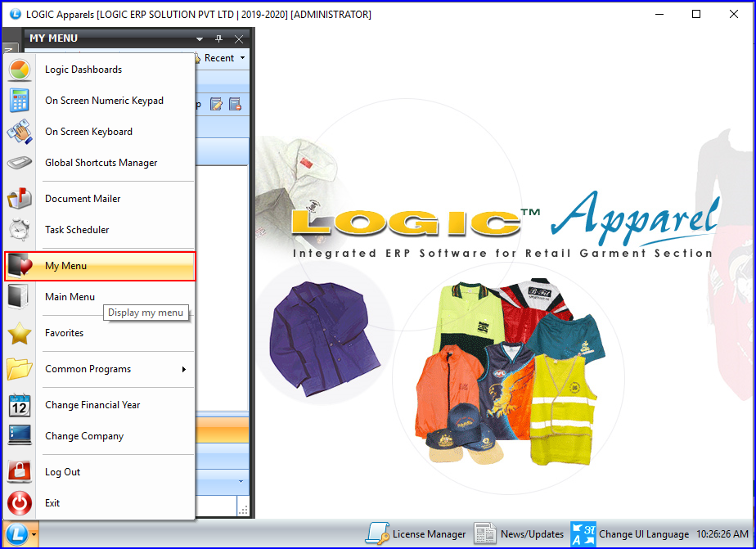Open On Screen Keyboard entry

point(99,132)
